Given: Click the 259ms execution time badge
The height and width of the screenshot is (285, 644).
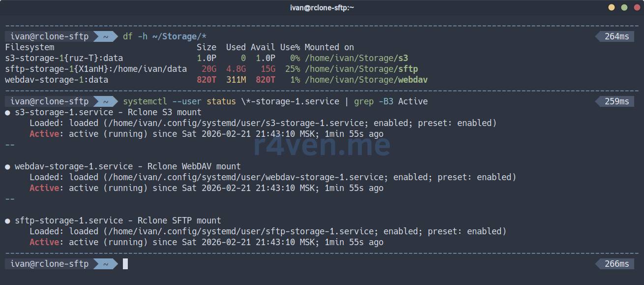Looking at the screenshot, I should [x=616, y=101].
